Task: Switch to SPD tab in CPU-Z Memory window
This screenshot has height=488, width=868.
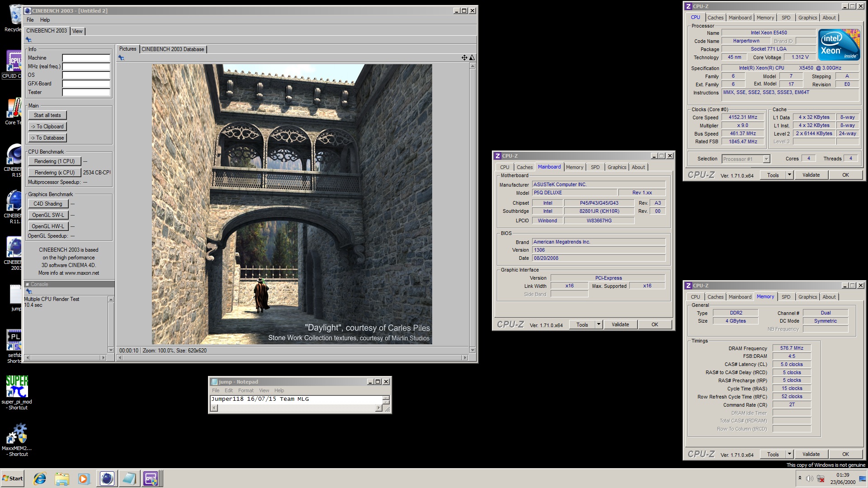Action: 786,297
